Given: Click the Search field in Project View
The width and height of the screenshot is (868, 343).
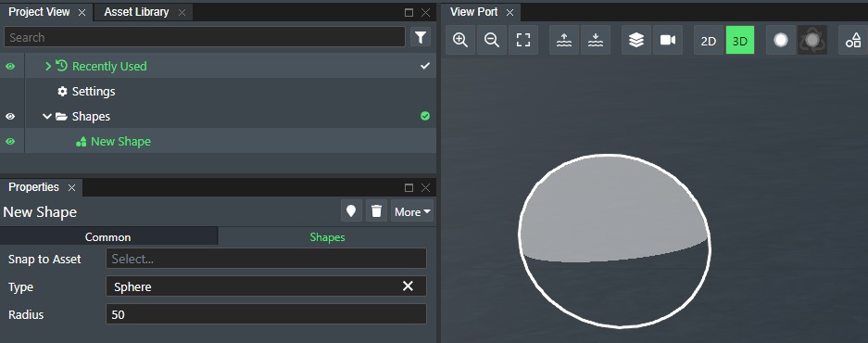Looking at the screenshot, I should click(x=205, y=37).
